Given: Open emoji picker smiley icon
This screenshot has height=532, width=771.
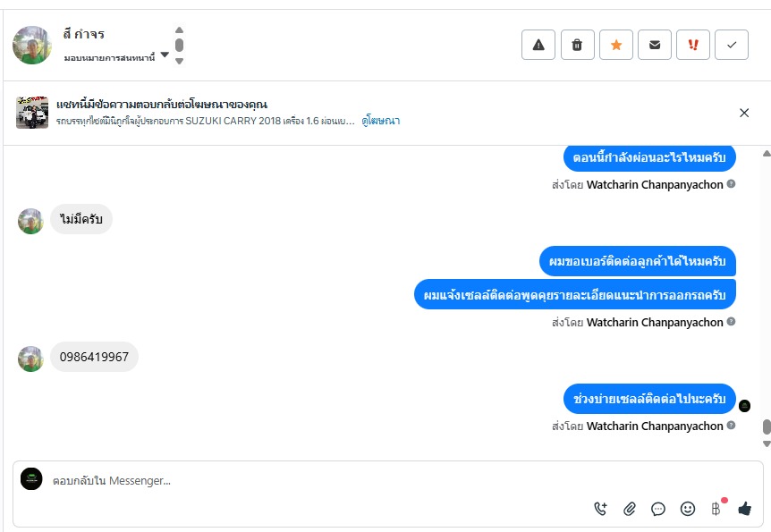Looking at the screenshot, I should tap(688, 509).
